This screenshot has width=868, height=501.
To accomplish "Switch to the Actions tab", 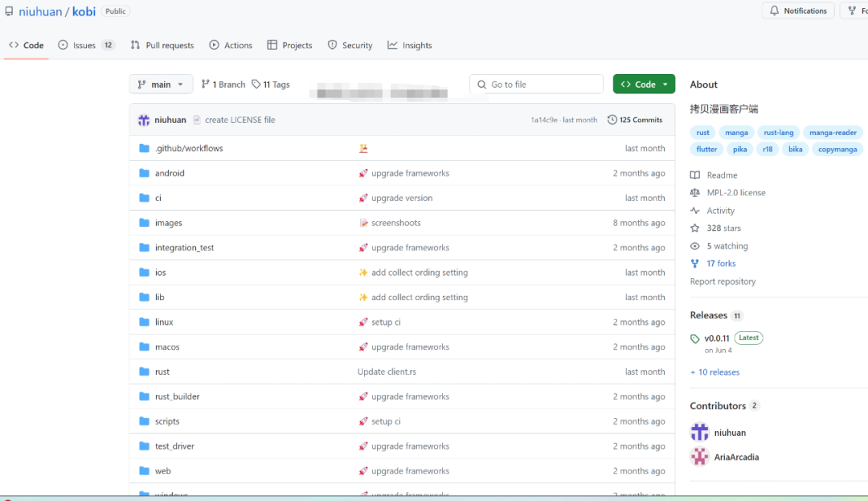I will [x=231, y=45].
